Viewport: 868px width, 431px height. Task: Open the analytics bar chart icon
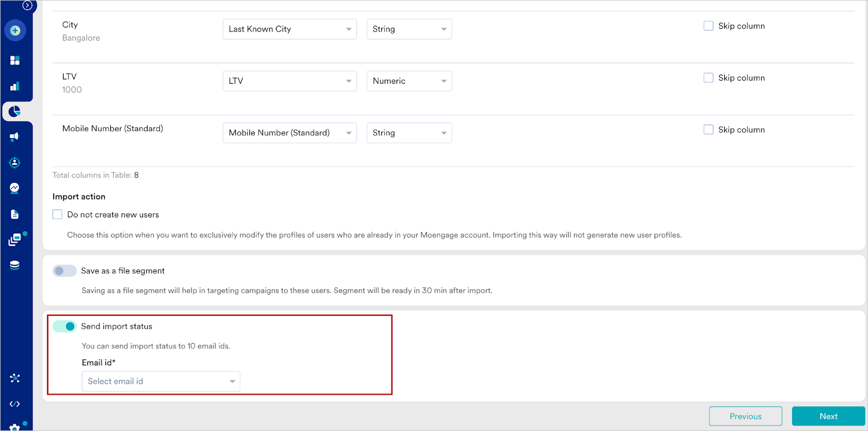tap(15, 86)
